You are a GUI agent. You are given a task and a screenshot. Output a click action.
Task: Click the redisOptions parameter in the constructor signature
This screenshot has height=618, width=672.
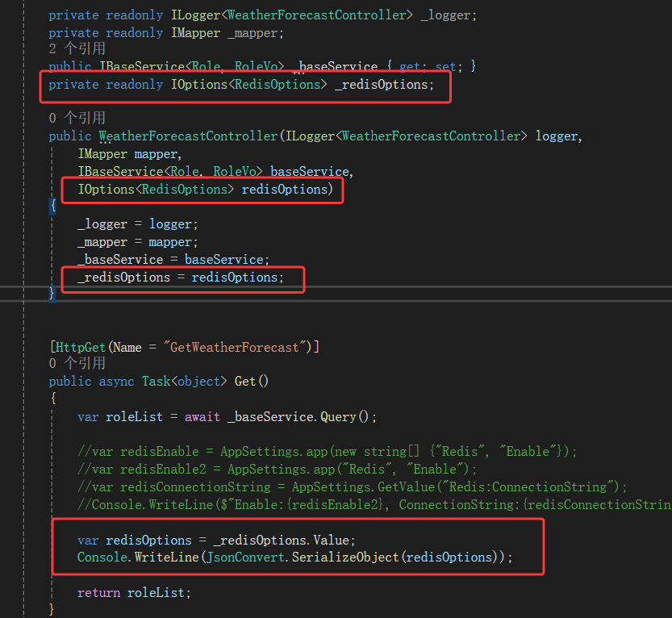[x=285, y=190]
